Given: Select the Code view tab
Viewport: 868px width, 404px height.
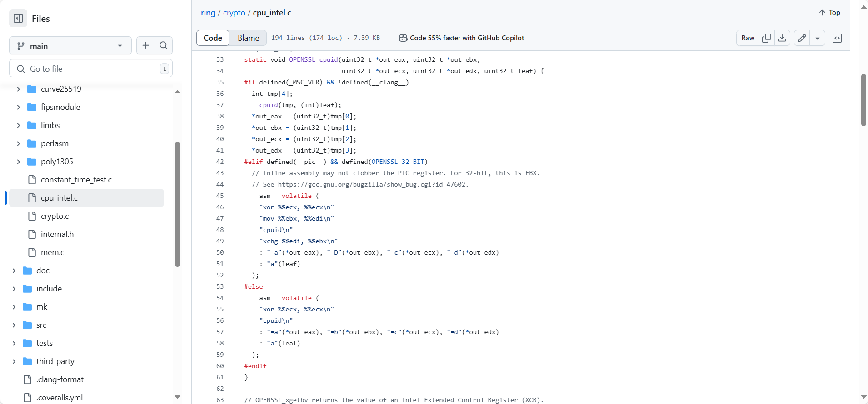Looking at the screenshot, I should 213,38.
